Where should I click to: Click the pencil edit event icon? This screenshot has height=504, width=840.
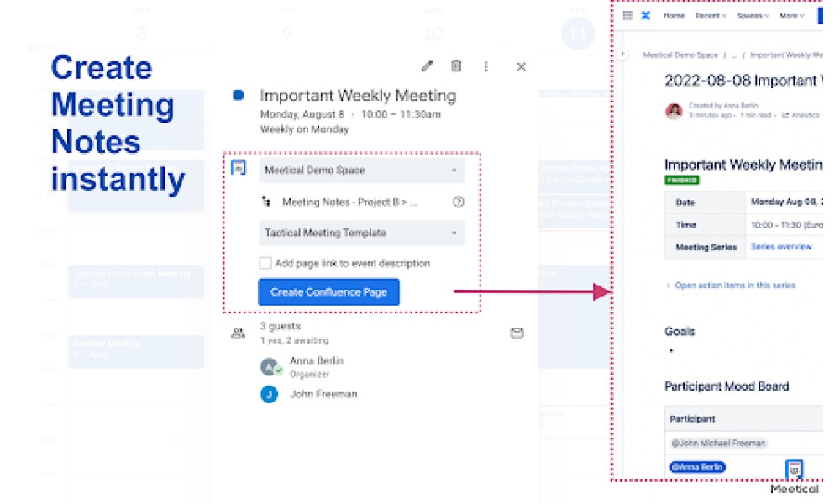pyautogui.click(x=427, y=66)
